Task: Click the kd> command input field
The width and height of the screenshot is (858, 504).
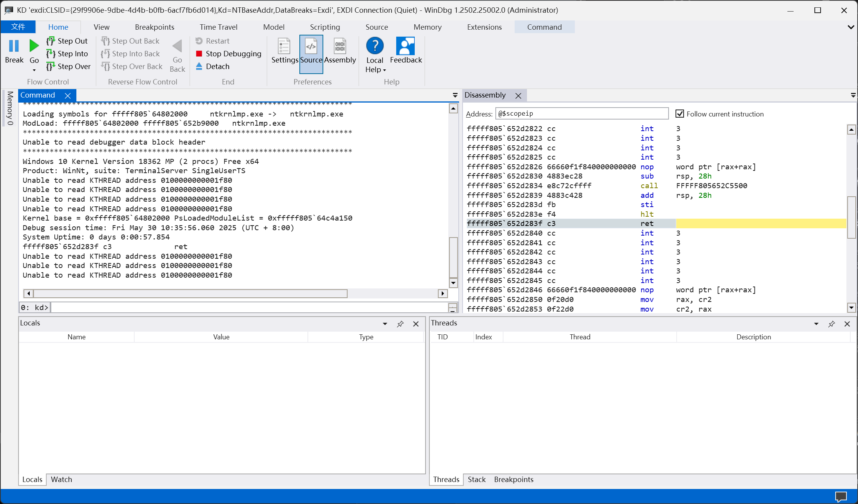Action: (x=249, y=307)
